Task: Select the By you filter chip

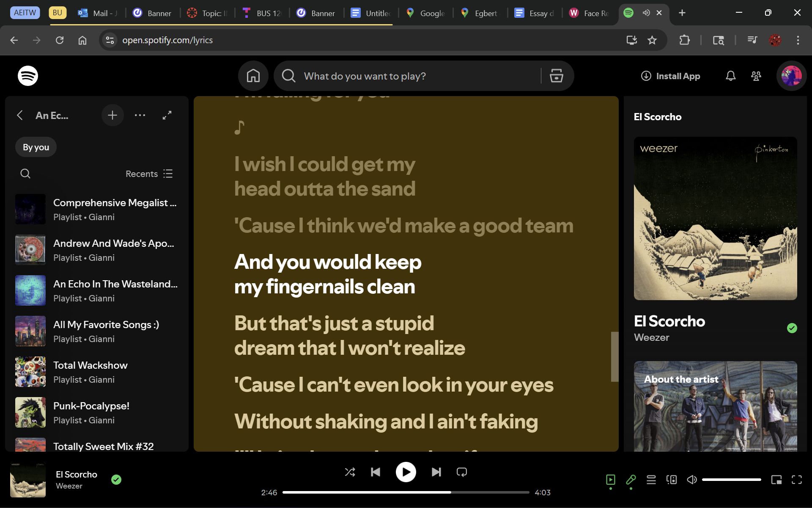Action: click(x=36, y=147)
